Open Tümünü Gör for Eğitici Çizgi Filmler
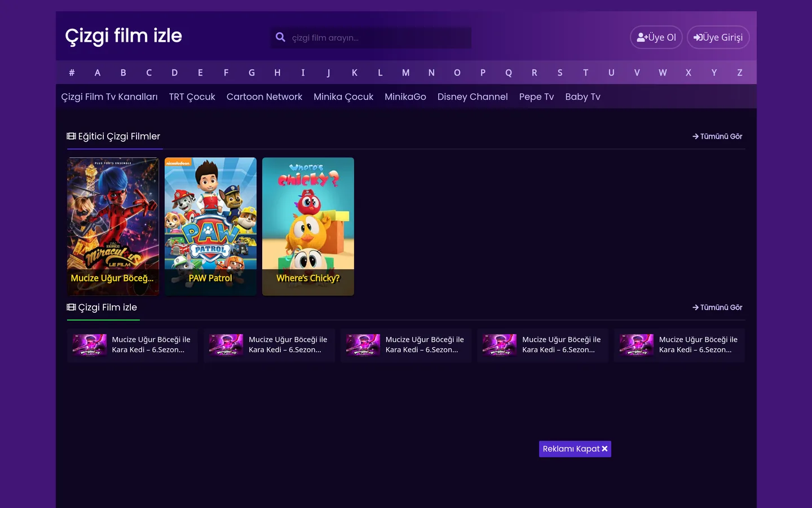This screenshot has width=812, height=508. tap(717, 136)
